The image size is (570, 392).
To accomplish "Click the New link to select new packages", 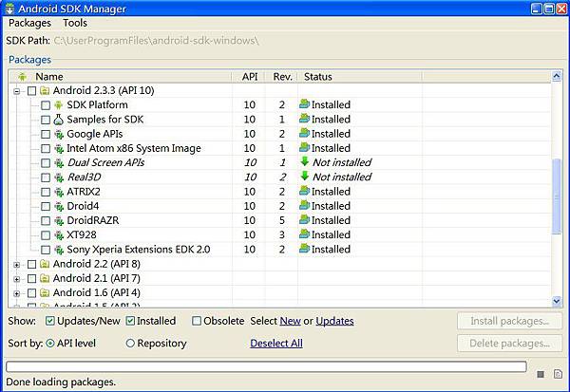I will (x=290, y=321).
